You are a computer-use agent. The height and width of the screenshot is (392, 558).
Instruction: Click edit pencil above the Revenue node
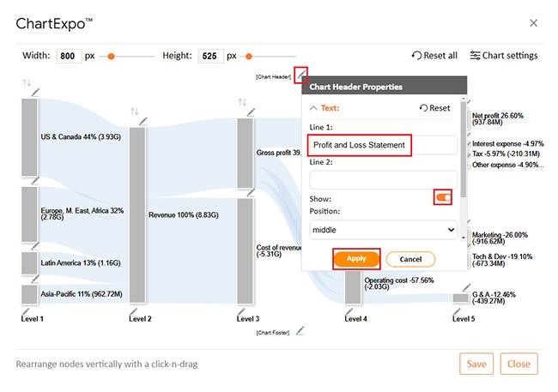(x=143, y=120)
